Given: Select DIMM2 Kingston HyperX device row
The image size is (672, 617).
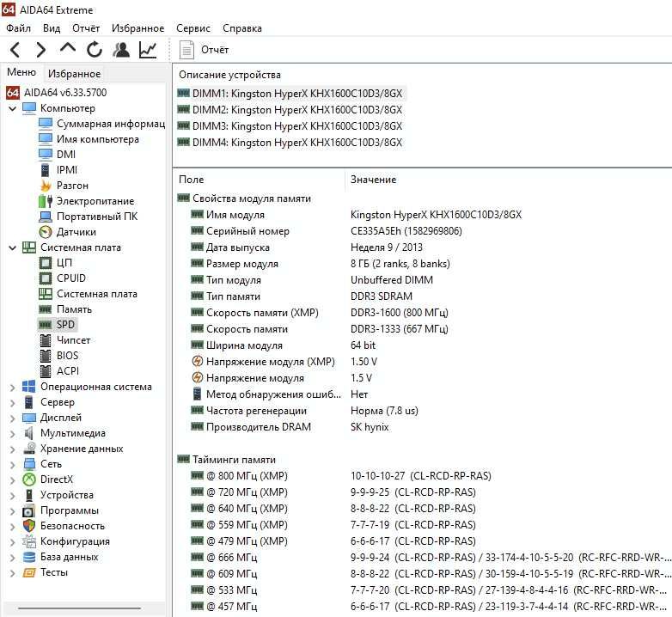Looking at the screenshot, I should [290, 110].
